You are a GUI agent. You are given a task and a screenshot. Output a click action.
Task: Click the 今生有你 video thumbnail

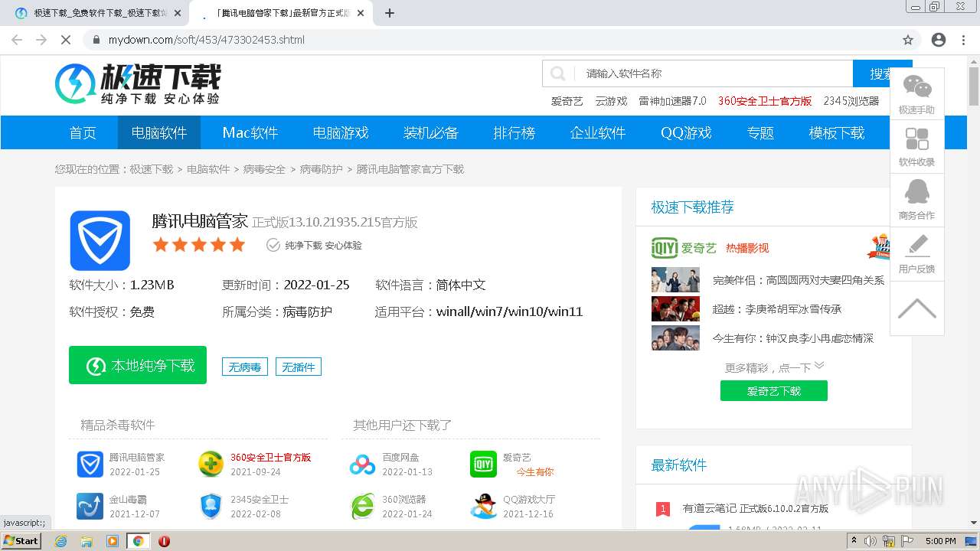coord(675,338)
